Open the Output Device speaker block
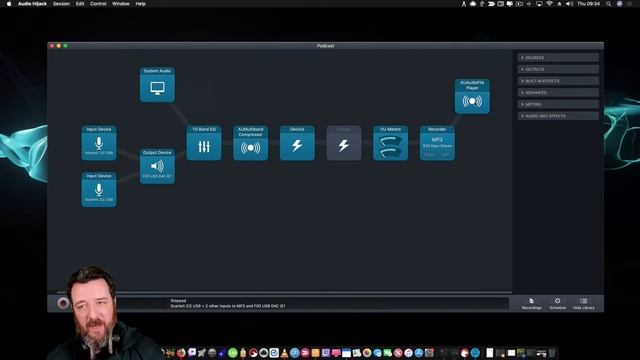640x360 pixels. (x=157, y=166)
